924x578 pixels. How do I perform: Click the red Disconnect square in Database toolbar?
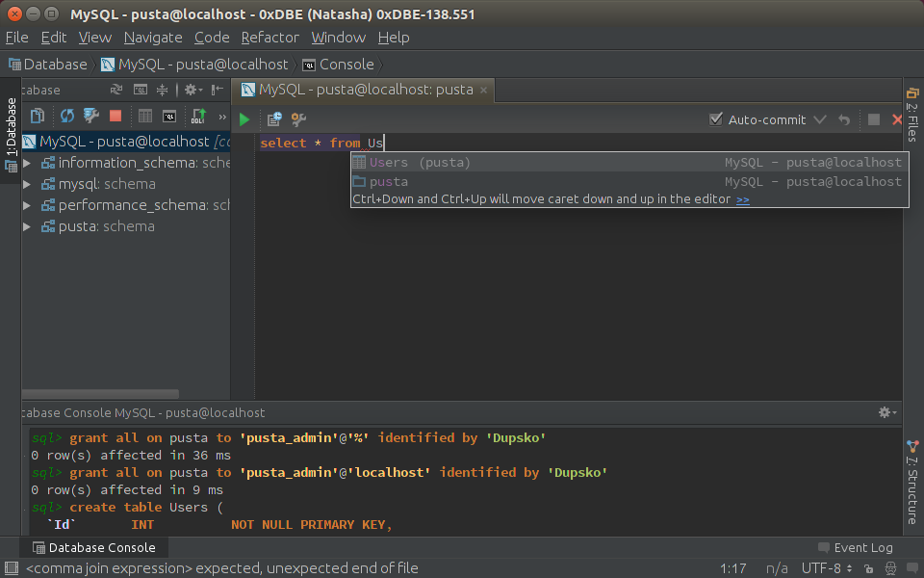(x=115, y=116)
